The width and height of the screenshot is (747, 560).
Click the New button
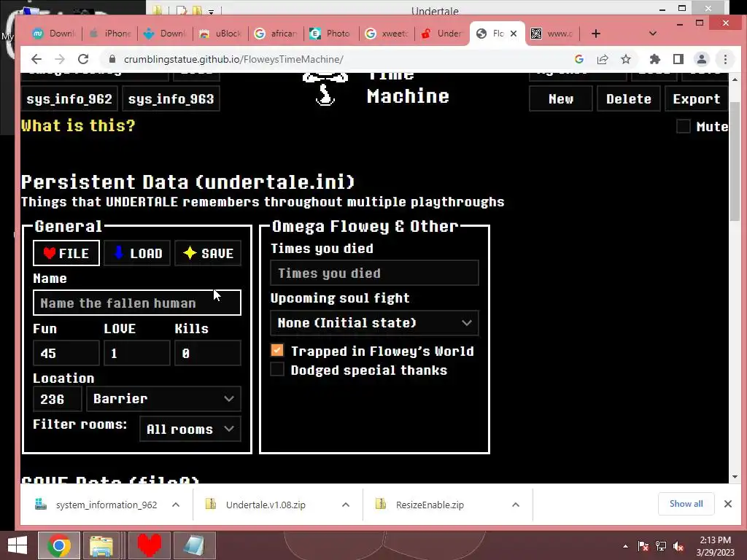tap(561, 98)
